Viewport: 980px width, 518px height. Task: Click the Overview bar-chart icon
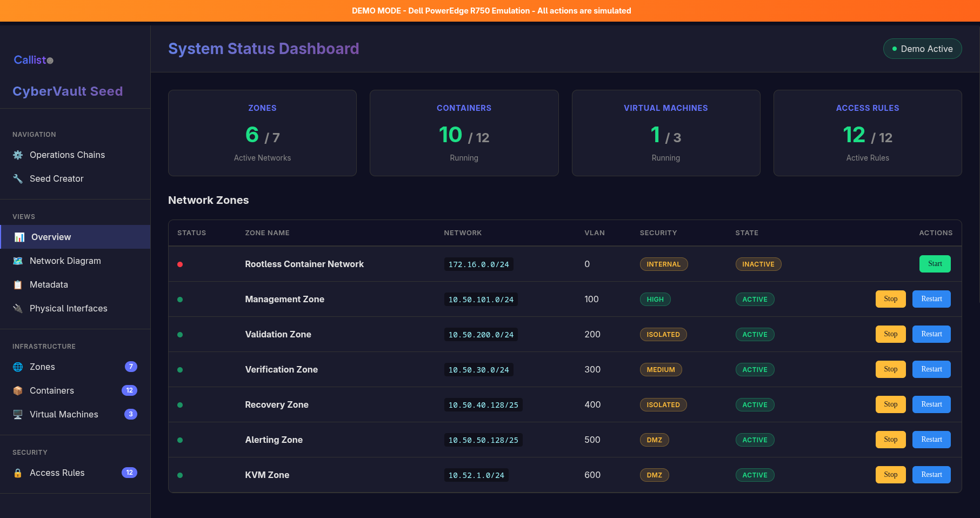click(x=19, y=237)
